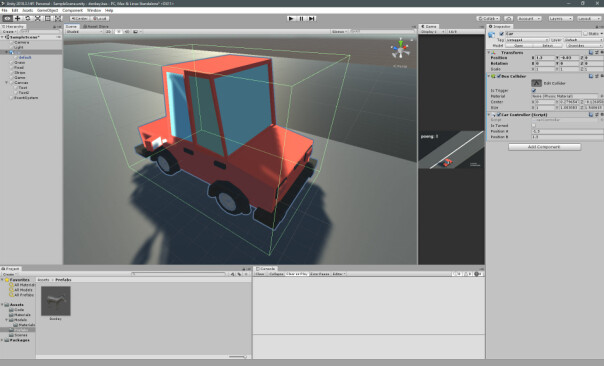Image resolution: width=604 pixels, height=366 pixels.
Task: Open the Window menu
Action: point(94,10)
